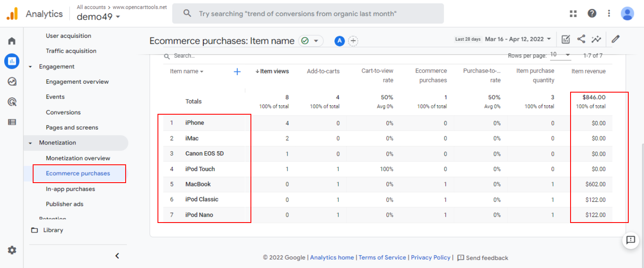The image size is (644, 268).
Task: Open the Reports icon in left rail
Action: (12, 61)
